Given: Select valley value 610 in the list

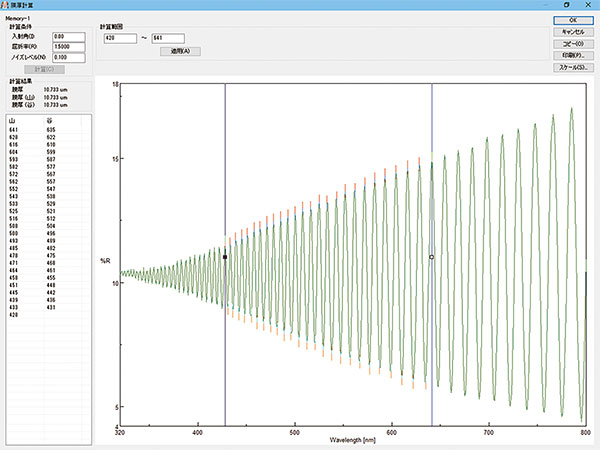Looking at the screenshot, I should pyautogui.click(x=51, y=145).
